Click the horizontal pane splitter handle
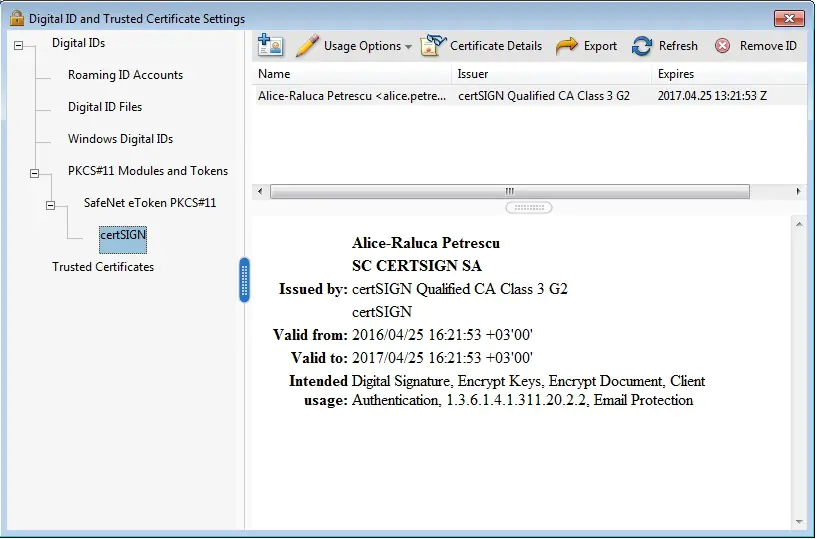 [x=529, y=207]
